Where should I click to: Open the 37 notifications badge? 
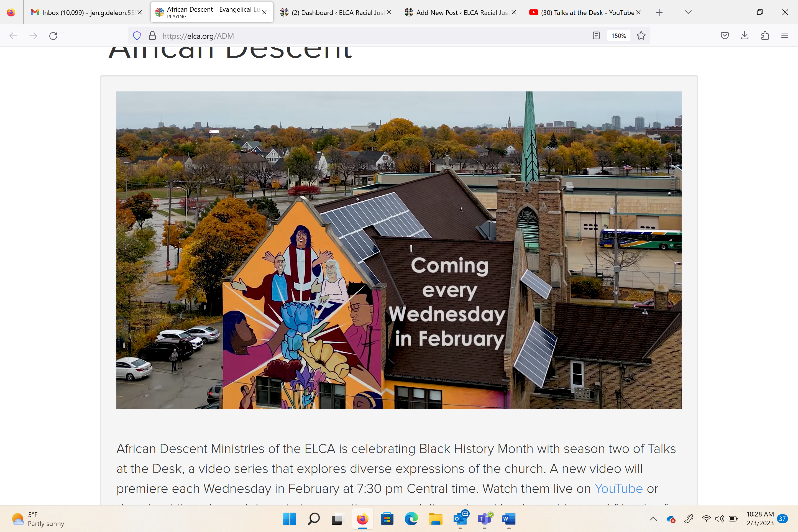[x=782, y=519]
